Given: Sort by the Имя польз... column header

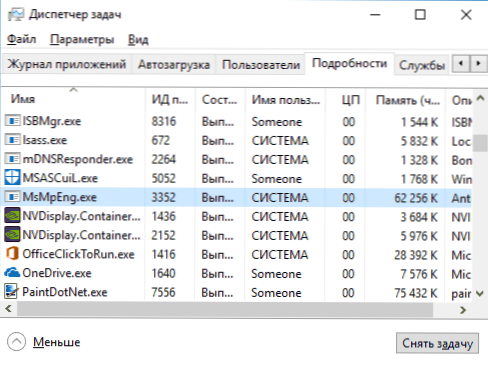Looking at the screenshot, I should click(x=285, y=99).
